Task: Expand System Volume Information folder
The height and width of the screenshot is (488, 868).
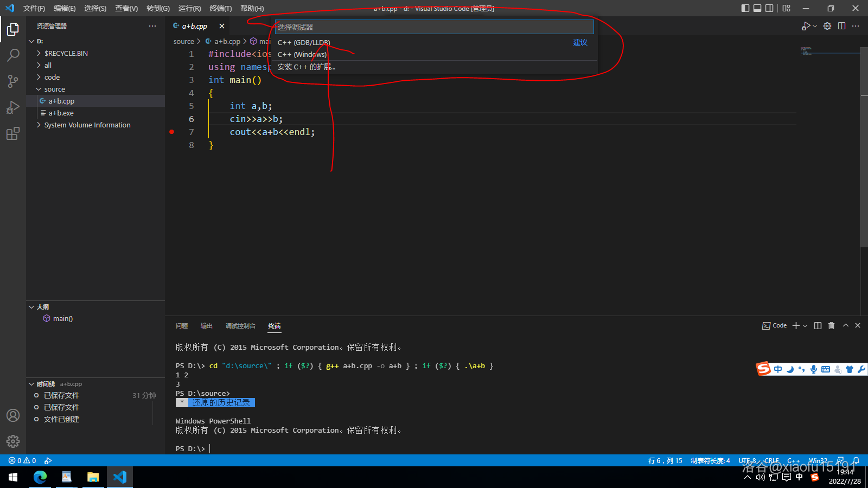Action: point(95,125)
